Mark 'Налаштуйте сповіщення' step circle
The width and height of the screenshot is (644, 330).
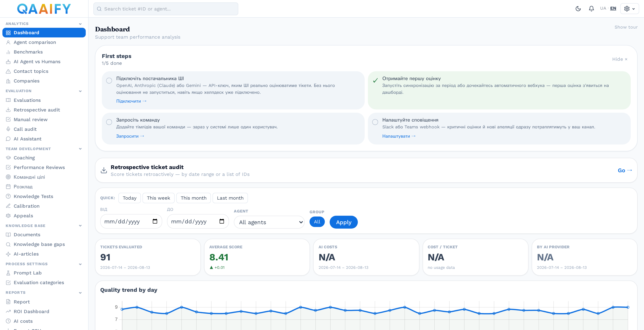375,122
